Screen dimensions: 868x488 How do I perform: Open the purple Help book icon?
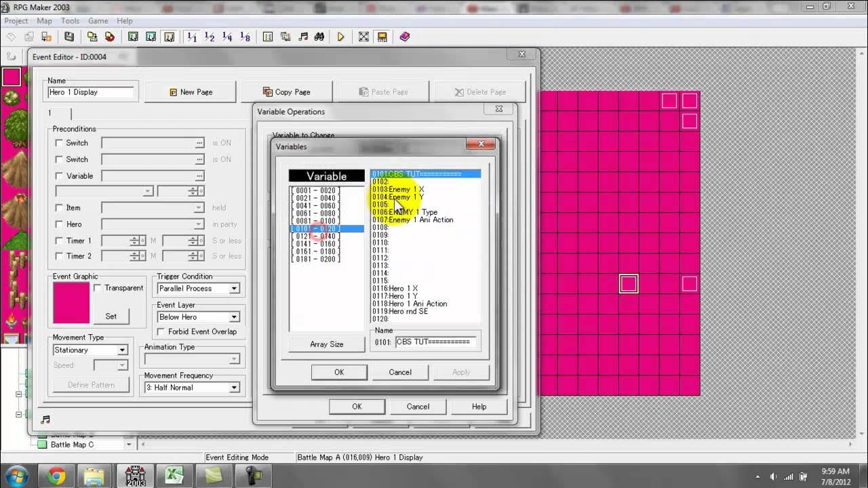405,37
